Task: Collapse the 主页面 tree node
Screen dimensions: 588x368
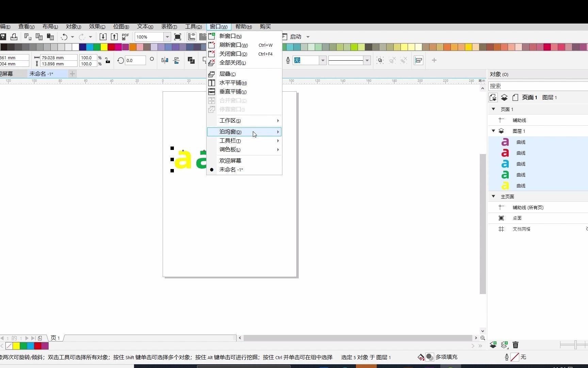Action: coord(493,196)
